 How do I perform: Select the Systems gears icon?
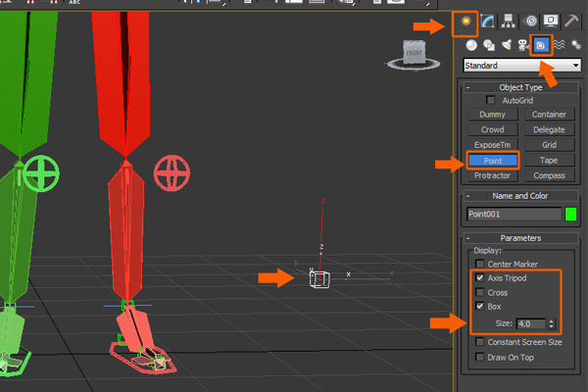click(x=575, y=45)
